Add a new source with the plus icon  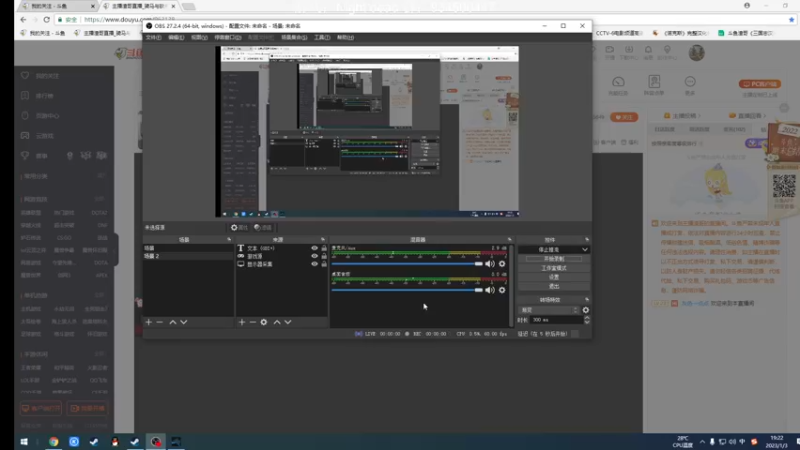click(x=242, y=322)
